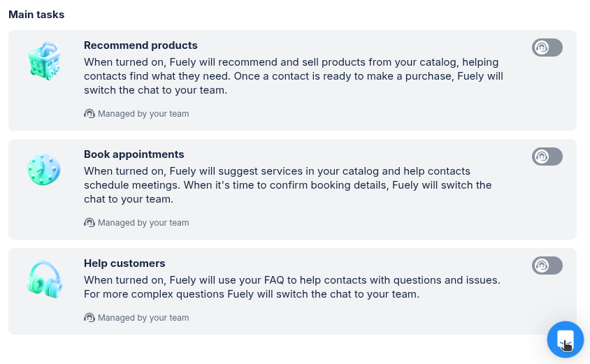Enable the Recommend products toggle
The width and height of the screenshot is (590, 364).
click(547, 48)
